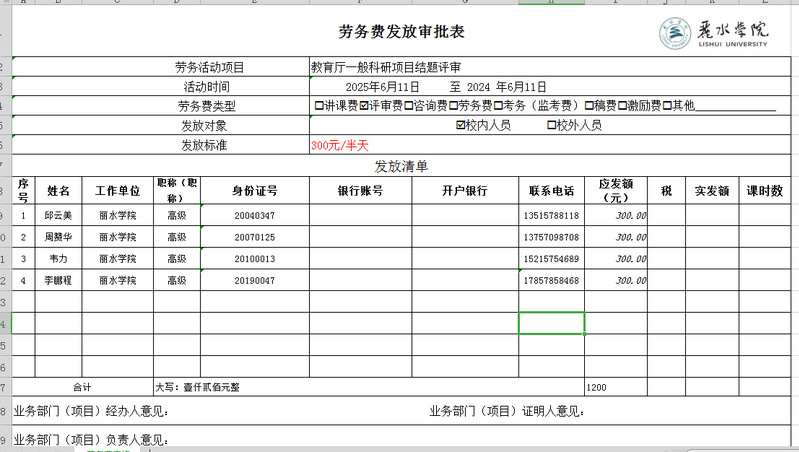Select the ID cell 20040347

pos(255,215)
